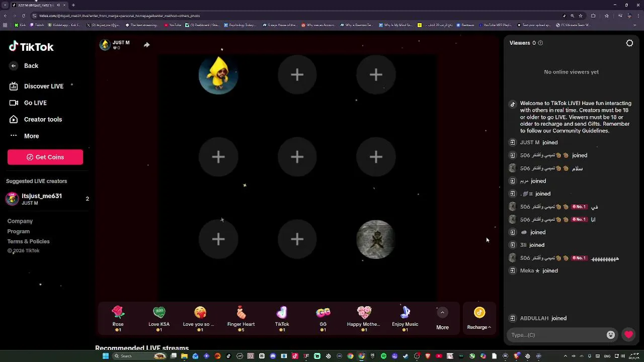
Task: Send a like with the heart button
Action: click(x=628, y=335)
